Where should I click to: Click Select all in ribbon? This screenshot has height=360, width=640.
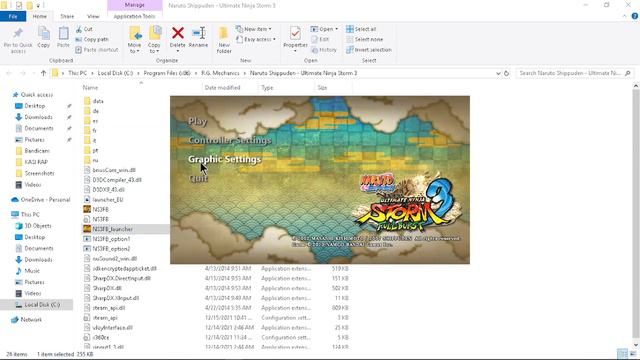[361, 29]
